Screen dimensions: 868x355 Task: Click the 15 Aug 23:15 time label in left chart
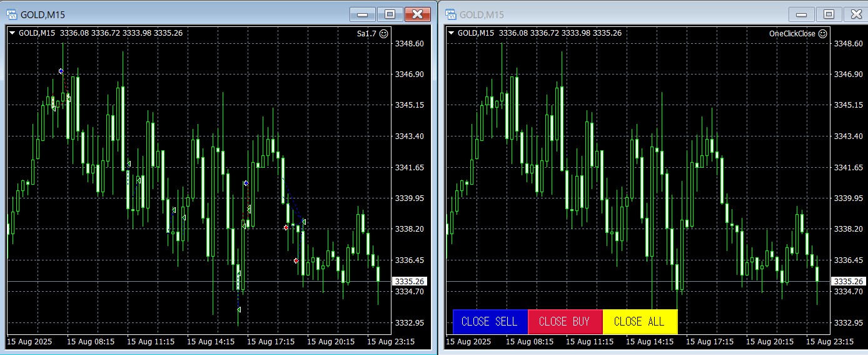tap(390, 342)
